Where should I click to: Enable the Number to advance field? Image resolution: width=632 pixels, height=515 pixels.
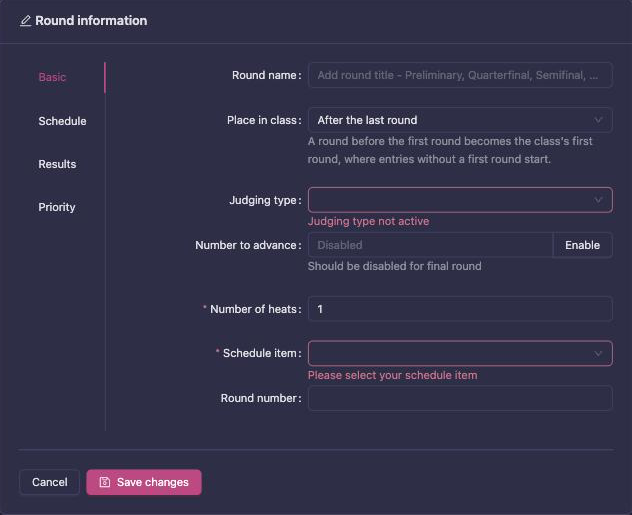click(582, 245)
